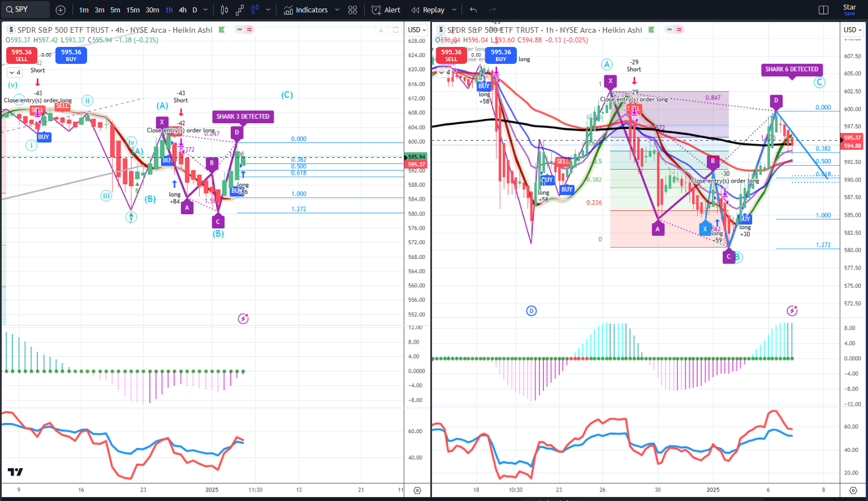Expand the Indicators favorites dropdown arrow
This screenshot has width=868, height=501.
point(338,10)
